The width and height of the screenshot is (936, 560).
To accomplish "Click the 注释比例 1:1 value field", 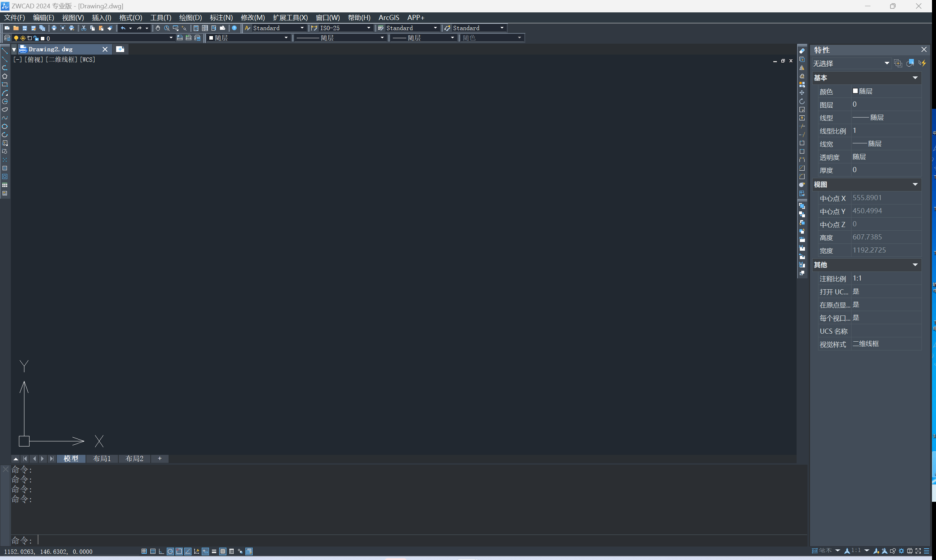I will (x=886, y=278).
